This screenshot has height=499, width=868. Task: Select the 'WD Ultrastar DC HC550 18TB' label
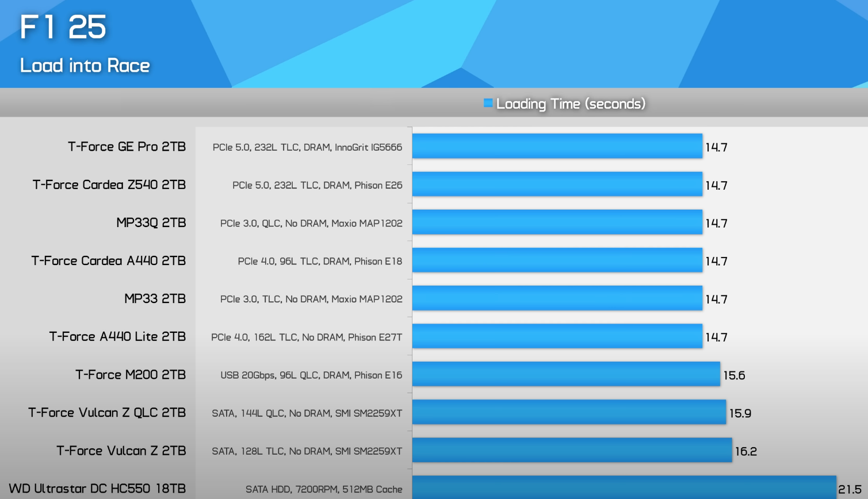click(97, 489)
